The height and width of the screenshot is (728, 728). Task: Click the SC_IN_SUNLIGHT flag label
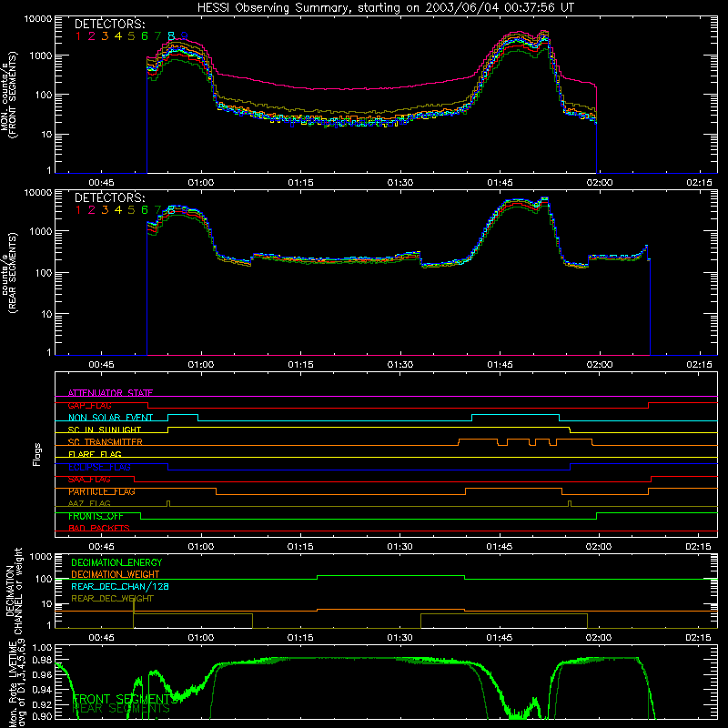(x=105, y=430)
